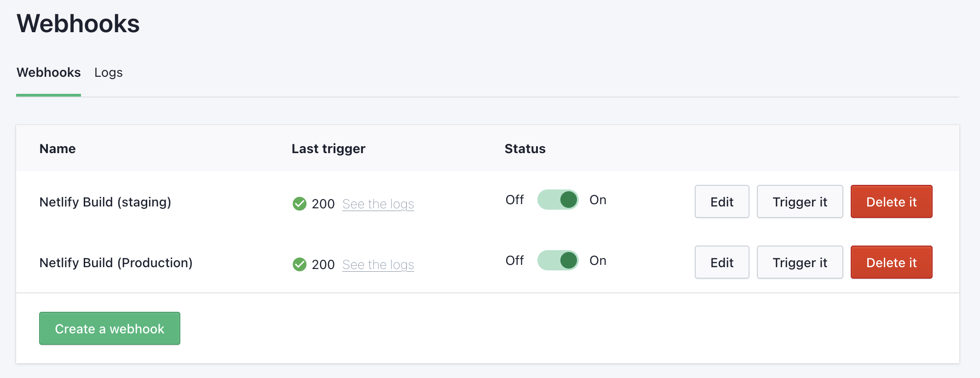
Task: Click the Netlify Build (staging) name
Action: coord(105,202)
